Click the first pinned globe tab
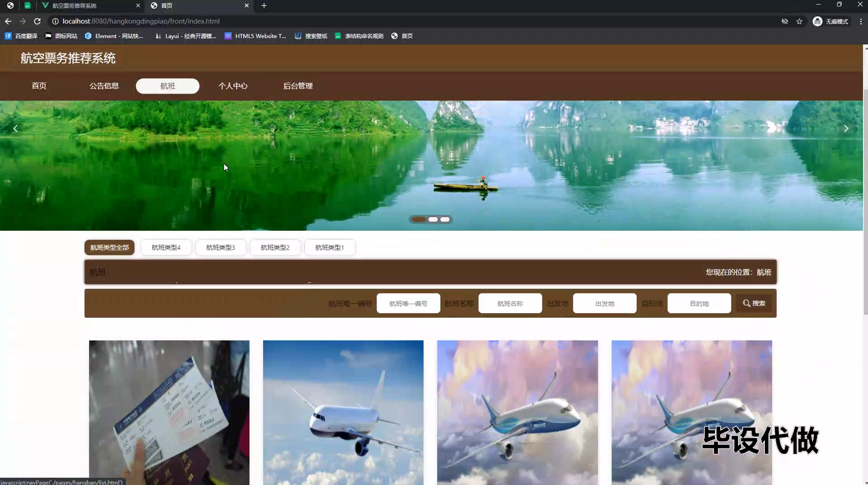This screenshot has height=485, width=868. pyautogui.click(x=10, y=5)
